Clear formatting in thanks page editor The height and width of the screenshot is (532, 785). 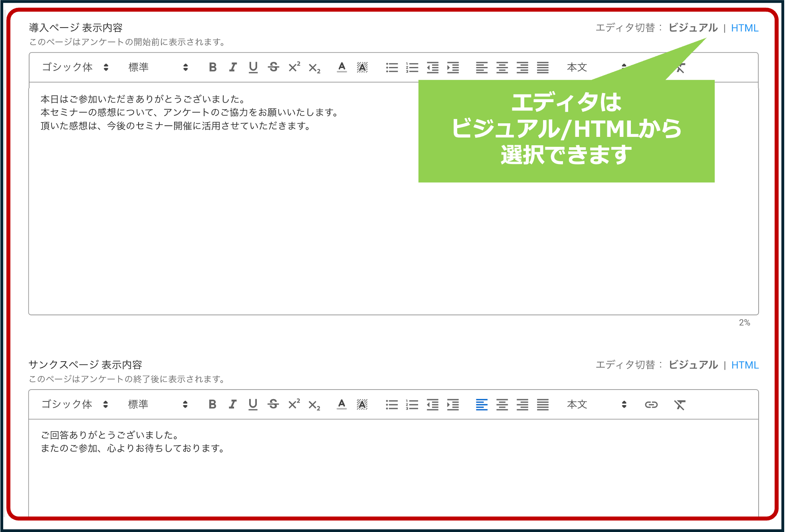[680, 405]
